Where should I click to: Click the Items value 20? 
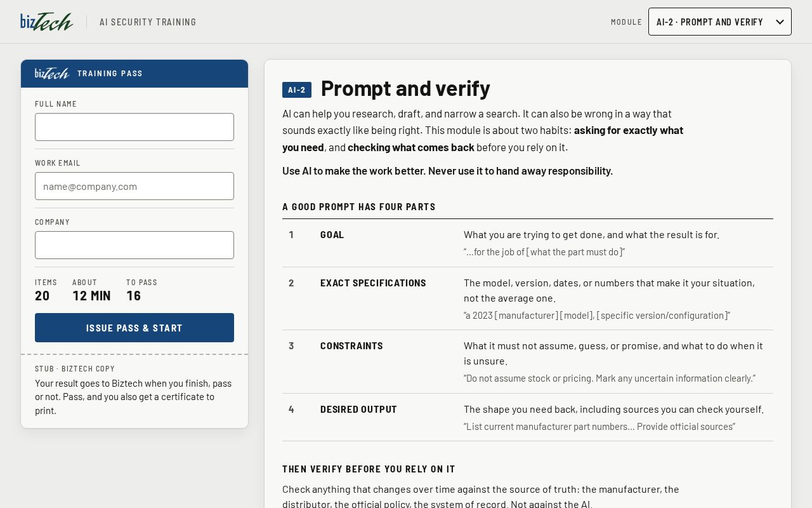coord(43,295)
